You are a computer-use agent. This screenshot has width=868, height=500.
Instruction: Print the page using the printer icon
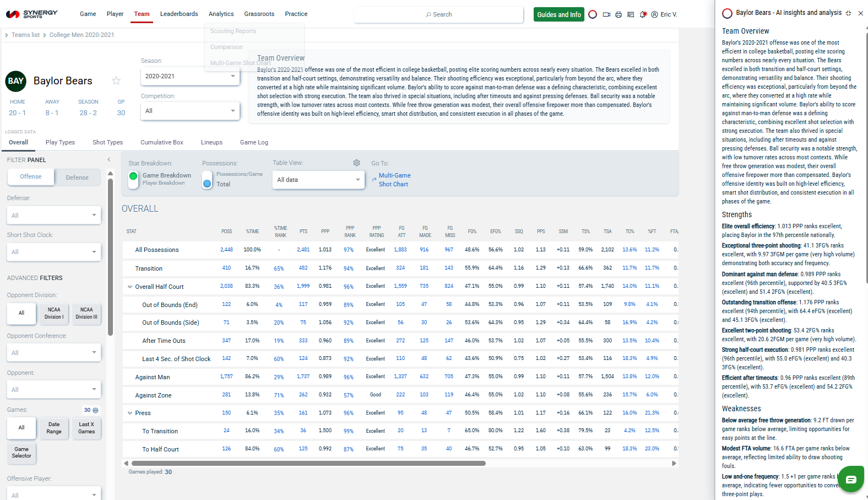619,14
